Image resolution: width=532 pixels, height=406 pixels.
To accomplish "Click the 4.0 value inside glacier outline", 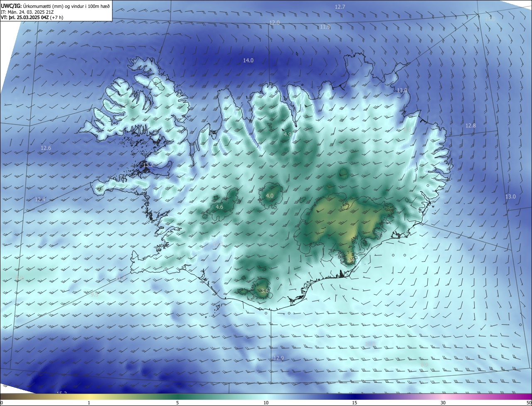I will click(x=270, y=196).
